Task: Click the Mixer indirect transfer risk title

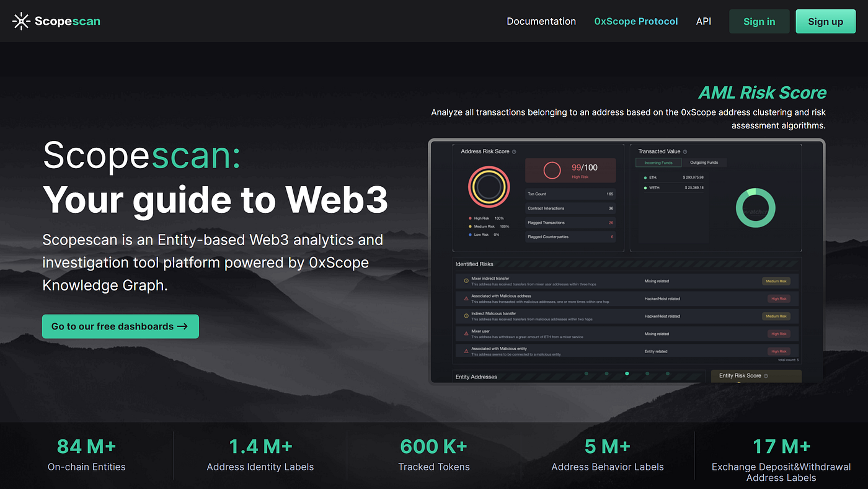Action: coord(490,279)
